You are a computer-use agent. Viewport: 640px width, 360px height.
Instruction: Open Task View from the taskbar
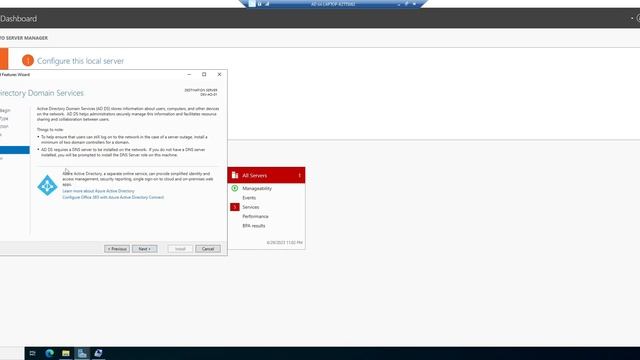point(33,353)
